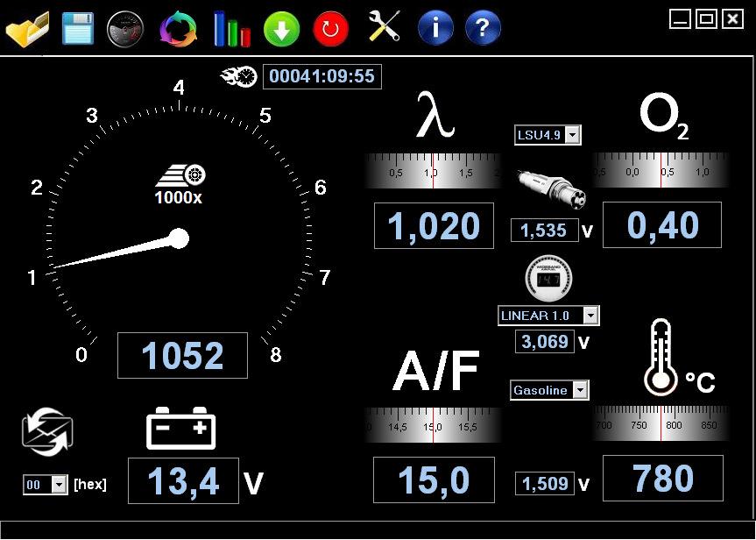Image resolution: width=756 pixels, height=540 pixels.
Task: Open the bar chart icon
Action: click(232, 29)
